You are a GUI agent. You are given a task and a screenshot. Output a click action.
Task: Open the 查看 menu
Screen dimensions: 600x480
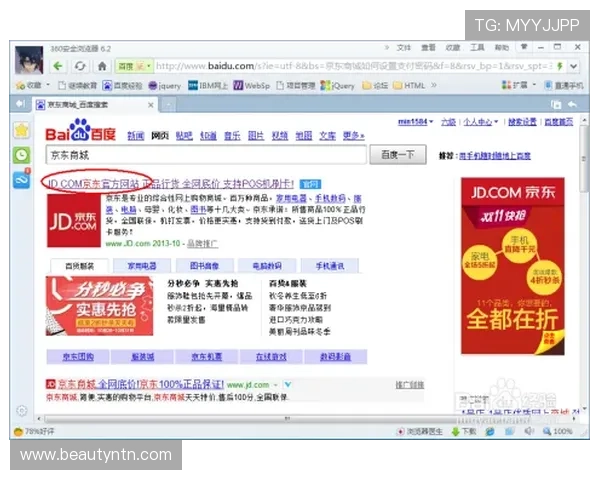pyautogui.click(x=428, y=47)
